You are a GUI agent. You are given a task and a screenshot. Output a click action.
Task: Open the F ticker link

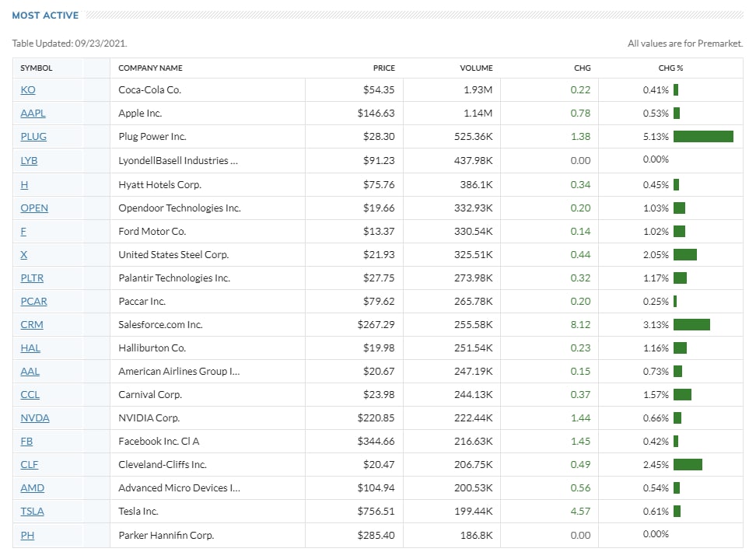pos(23,232)
